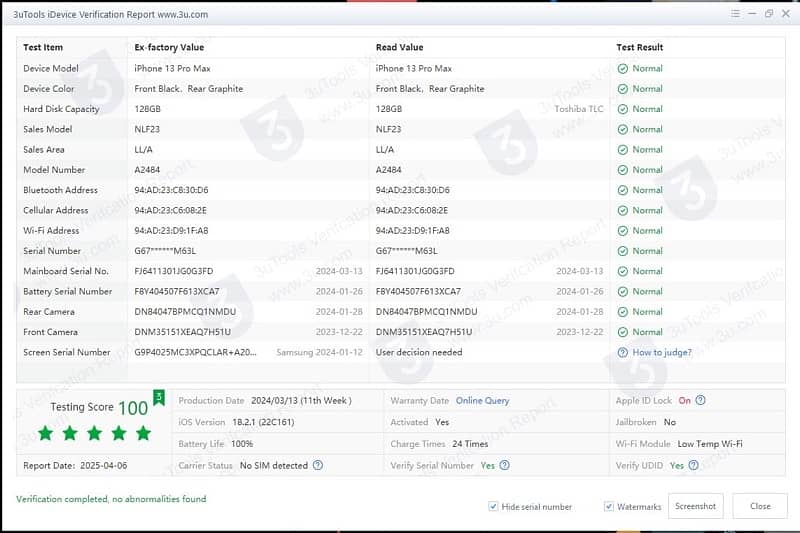Click the green check icon in Serial Number row
The height and width of the screenshot is (533, 800).
coord(623,251)
